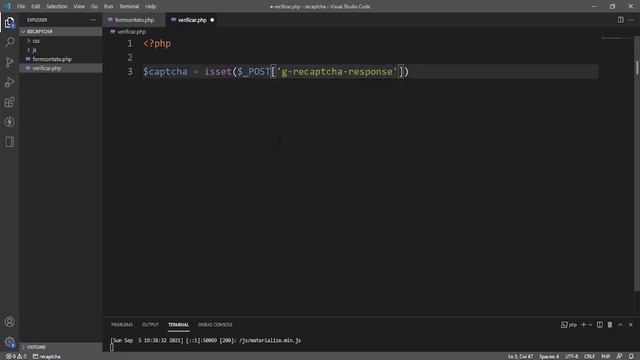Click the 'g-recaptcha-response' string
This screenshot has height=360, width=640.
[x=337, y=71]
